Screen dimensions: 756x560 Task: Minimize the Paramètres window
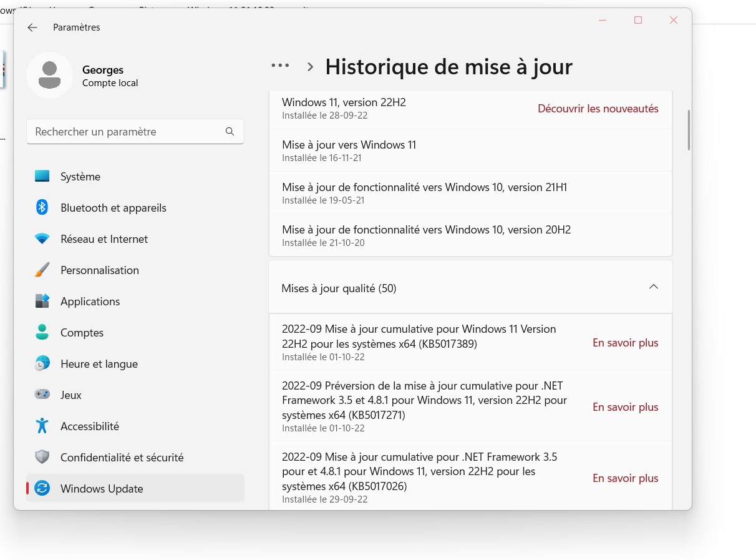click(603, 20)
